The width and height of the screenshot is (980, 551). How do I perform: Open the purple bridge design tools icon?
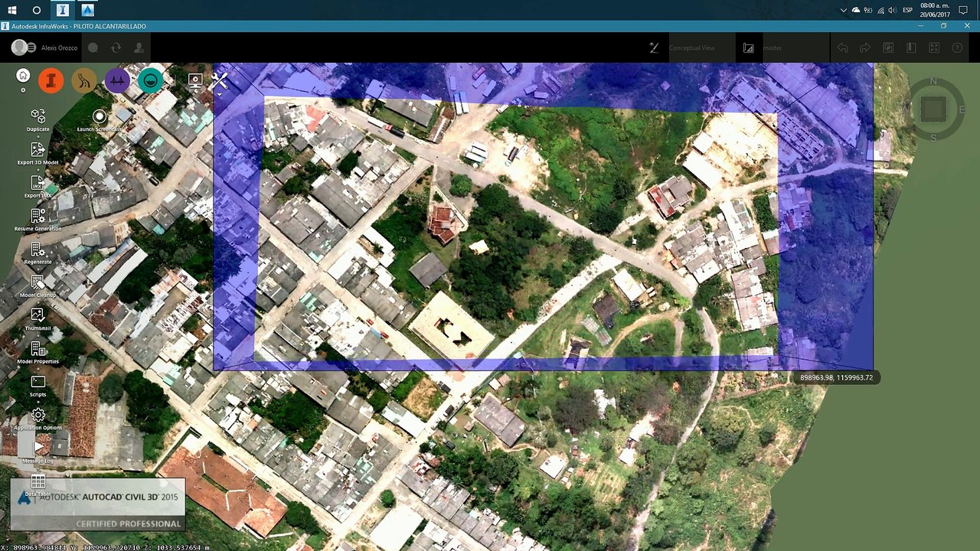point(117,80)
